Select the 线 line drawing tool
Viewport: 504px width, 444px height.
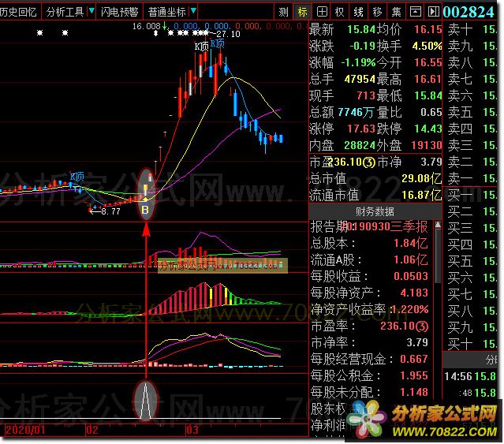click(358, 12)
